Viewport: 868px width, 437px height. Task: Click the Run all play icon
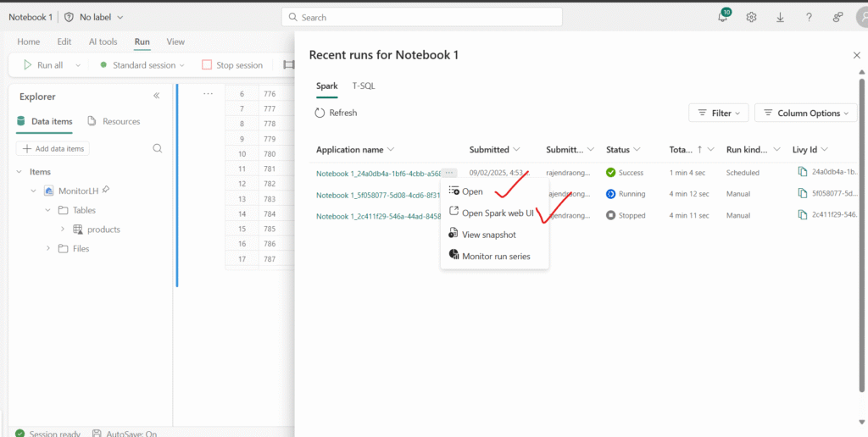pos(28,64)
